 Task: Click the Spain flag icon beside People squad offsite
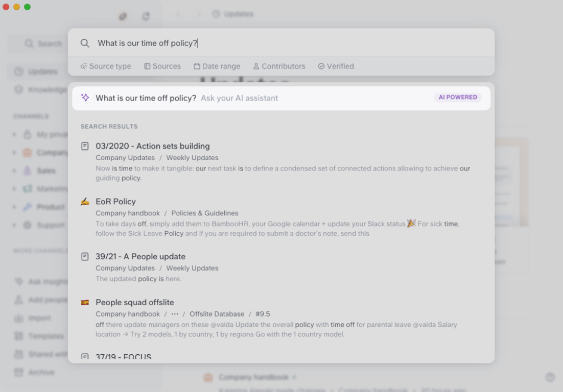85,302
